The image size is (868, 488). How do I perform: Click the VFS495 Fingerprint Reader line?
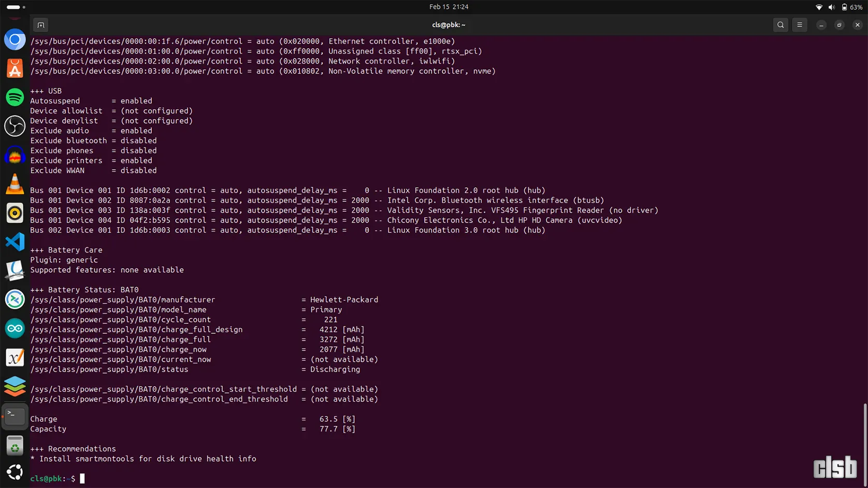pyautogui.click(x=344, y=210)
